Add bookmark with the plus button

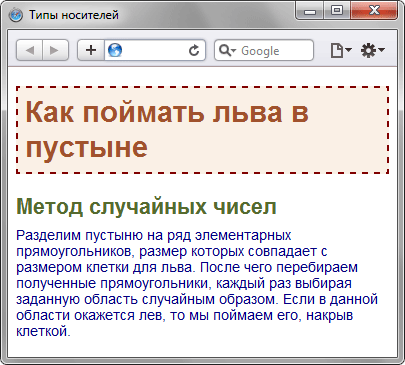(x=91, y=50)
